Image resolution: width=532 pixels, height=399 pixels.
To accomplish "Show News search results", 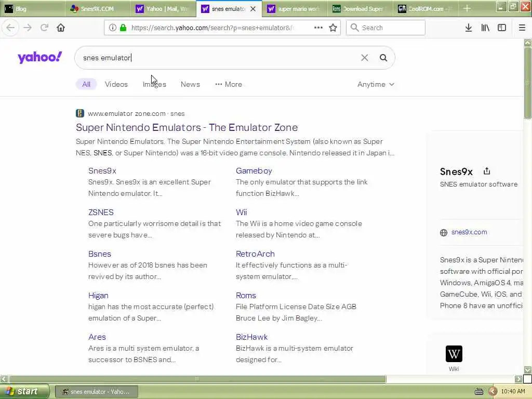I will click(x=190, y=84).
